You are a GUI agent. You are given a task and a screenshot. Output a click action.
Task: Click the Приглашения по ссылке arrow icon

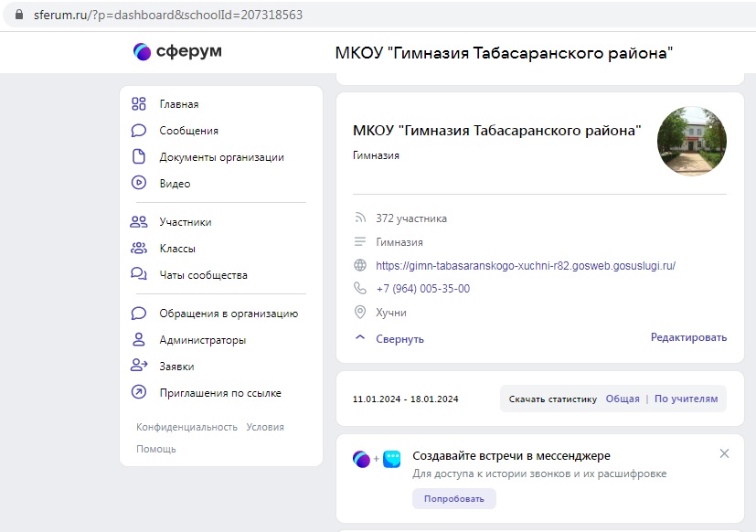[139, 392]
